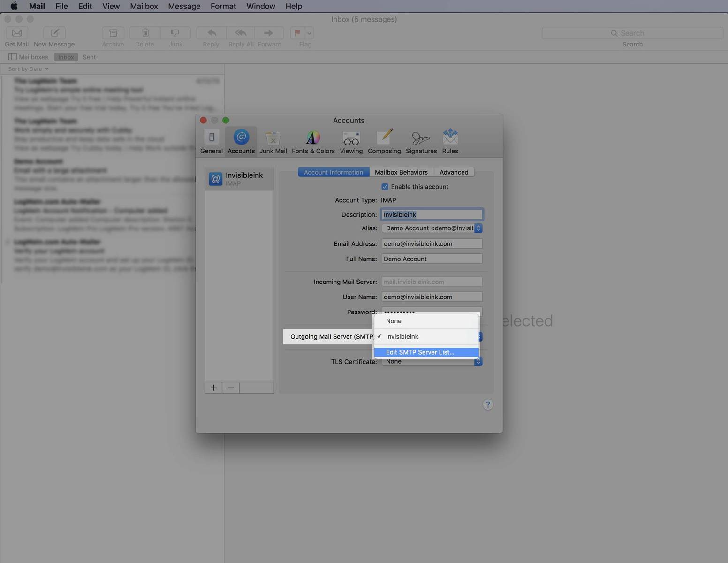Open the Rules preferences pane
This screenshot has height=563, width=728.
click(x=450, y=141)
